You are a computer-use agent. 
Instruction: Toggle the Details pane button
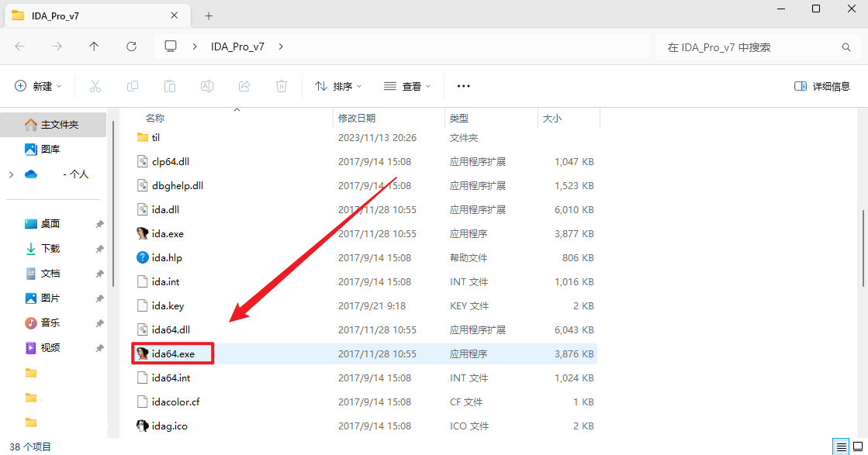click(x=822, y=86)
